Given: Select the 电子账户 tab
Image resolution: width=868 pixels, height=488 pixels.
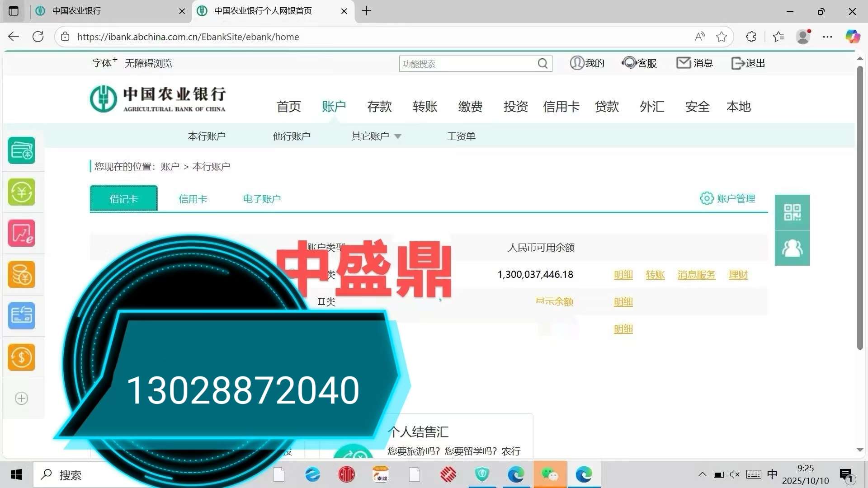Looking at the screenshot, I should click(262, 199).
